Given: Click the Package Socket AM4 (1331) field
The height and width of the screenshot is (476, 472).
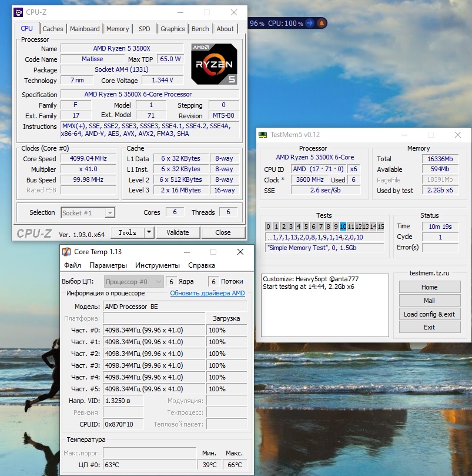Looking at the screenshot, I should 122,69.
